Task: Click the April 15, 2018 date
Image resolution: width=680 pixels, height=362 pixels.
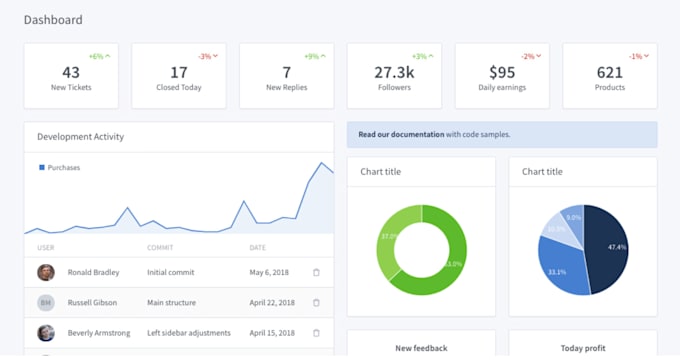Action: [x=272, y=333]
